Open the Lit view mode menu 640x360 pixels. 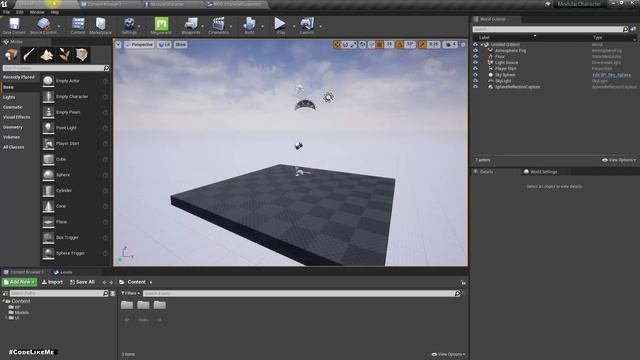[164, 44]
